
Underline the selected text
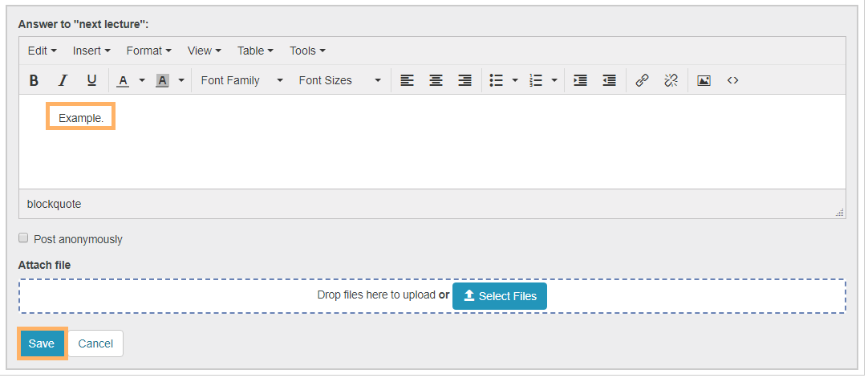[91, 80]
